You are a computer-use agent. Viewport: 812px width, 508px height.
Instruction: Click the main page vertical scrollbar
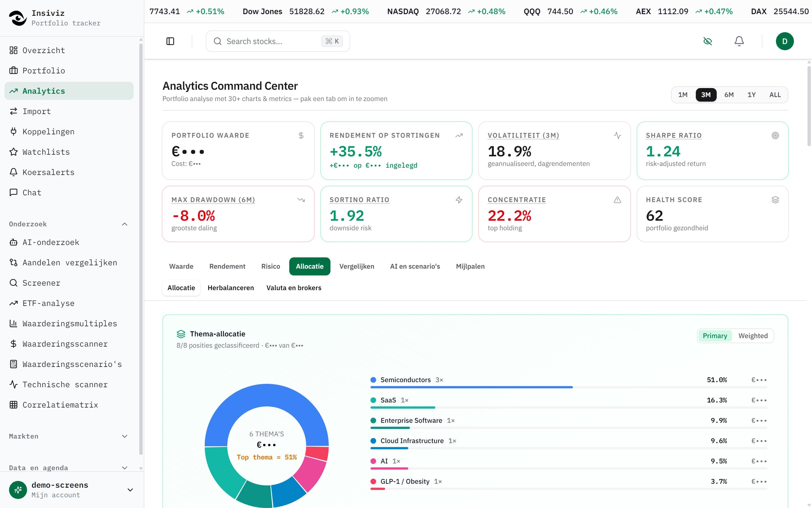tap(809, 106)
